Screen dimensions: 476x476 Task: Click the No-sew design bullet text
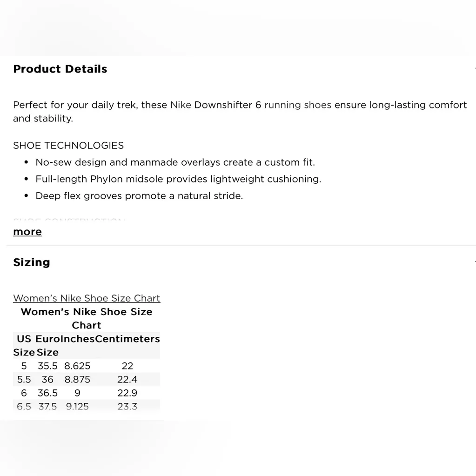click(175, 162)
